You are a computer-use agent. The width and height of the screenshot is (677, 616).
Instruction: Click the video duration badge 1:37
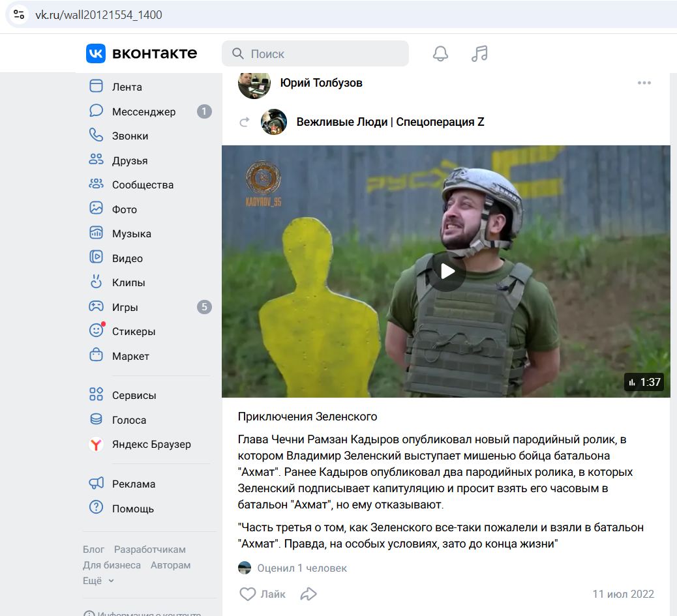pos(644,382)
